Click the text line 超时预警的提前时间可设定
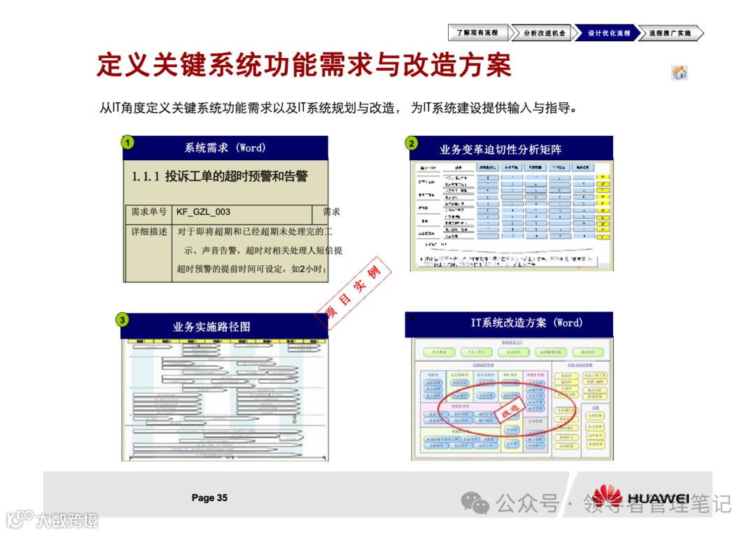 click(252, 269)
